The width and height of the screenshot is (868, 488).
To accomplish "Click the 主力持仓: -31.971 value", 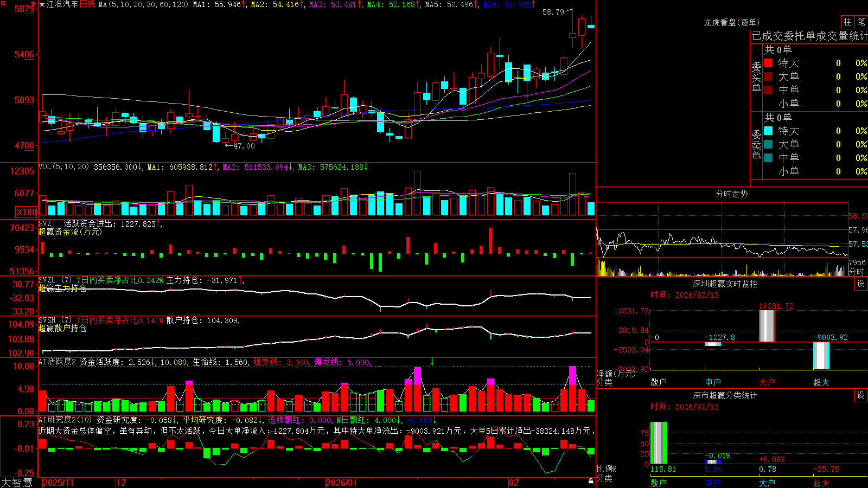I will coord(202,280).
